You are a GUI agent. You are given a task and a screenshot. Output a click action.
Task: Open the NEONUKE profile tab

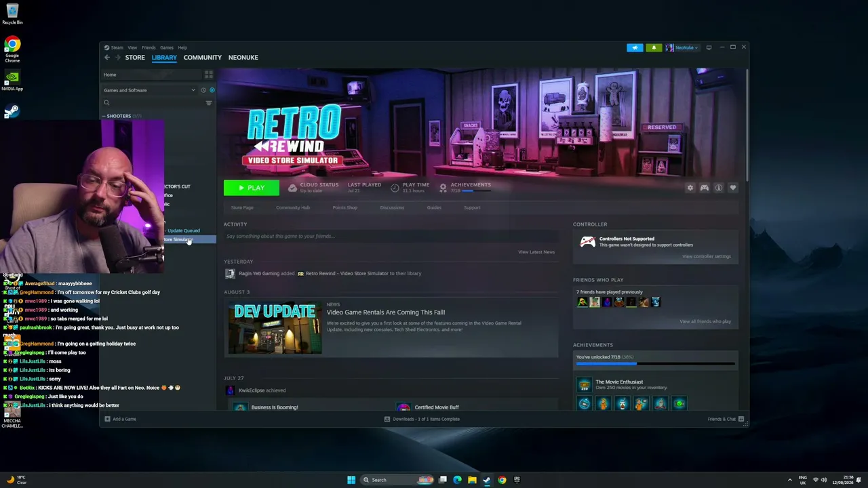[x=243, y=58]
